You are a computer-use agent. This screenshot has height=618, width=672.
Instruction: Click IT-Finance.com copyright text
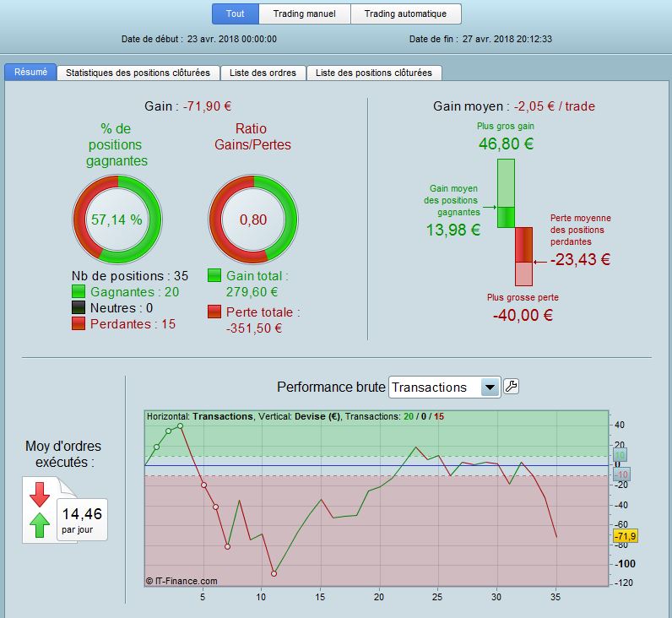coord(182,581)
